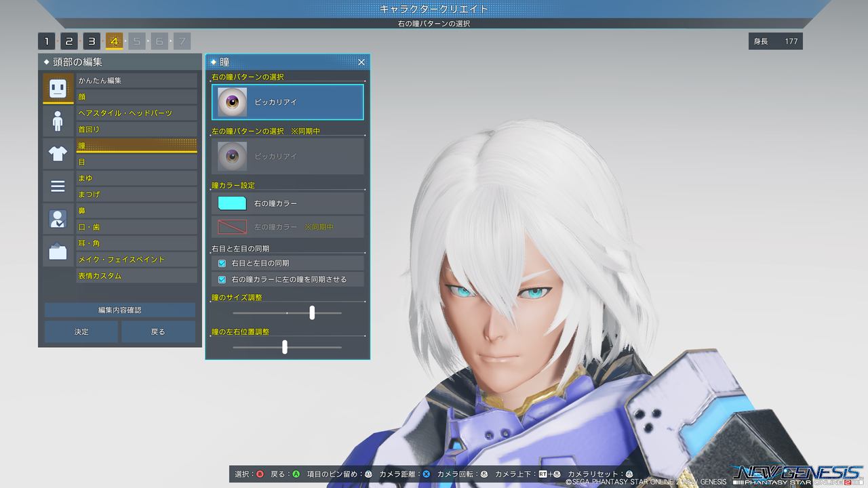Open the case icon category in sidebar
The image size is (868, 488).
tap(58, 251)
